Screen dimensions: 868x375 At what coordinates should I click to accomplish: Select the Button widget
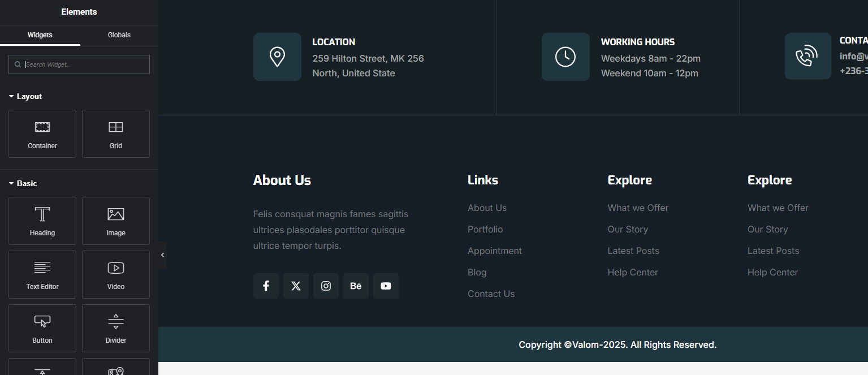tap(42, 328)
